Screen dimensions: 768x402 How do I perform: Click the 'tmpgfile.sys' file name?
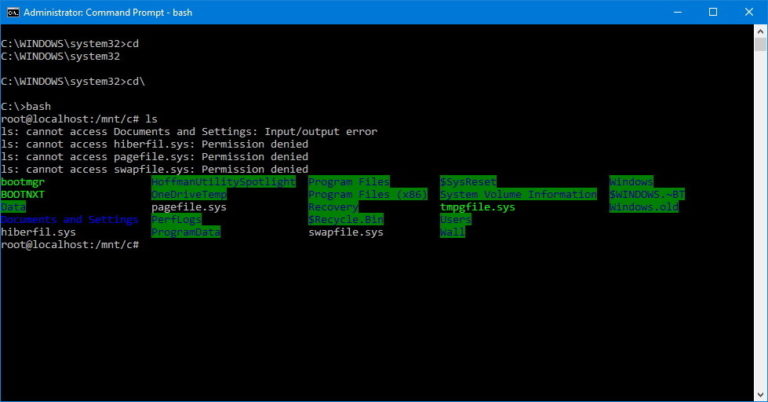[477, 207]
